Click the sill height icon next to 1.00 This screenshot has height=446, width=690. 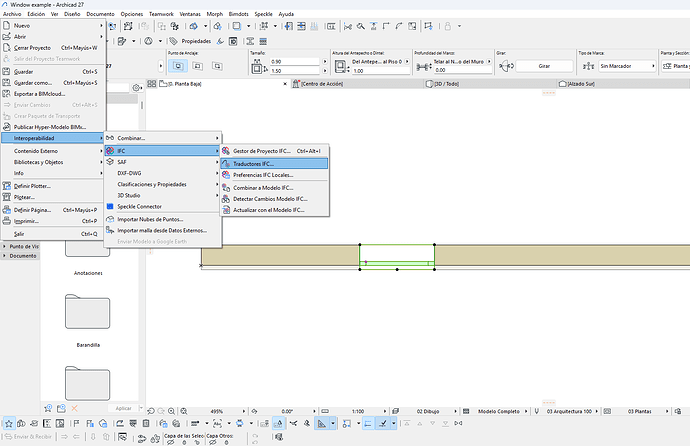point(340,66)
